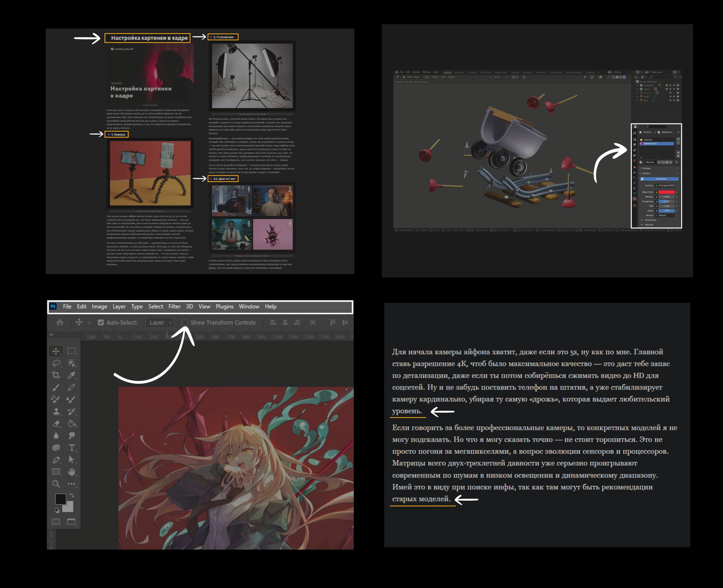Open the Filter menu
The width and height of the screenshot is (723, 588).
[175, 307]
